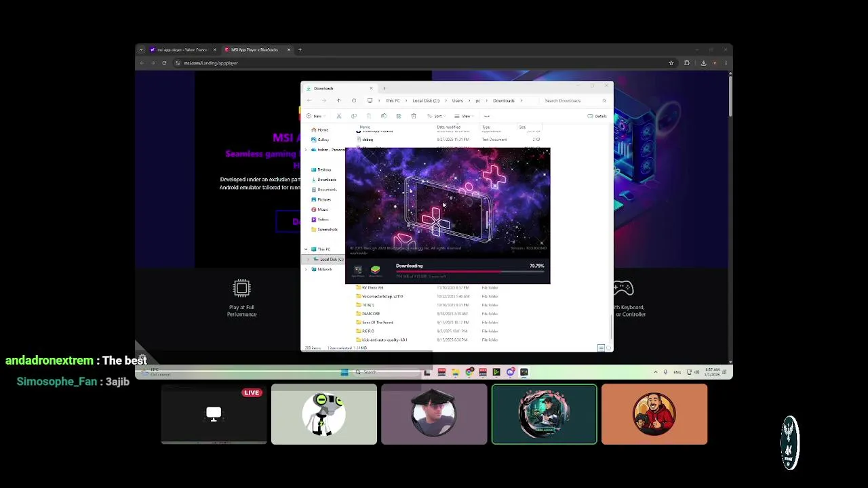This screenshot has width=868, height=488.
Task: Open Videos in Explorer sidebar
Action: (x=320, y=220)
